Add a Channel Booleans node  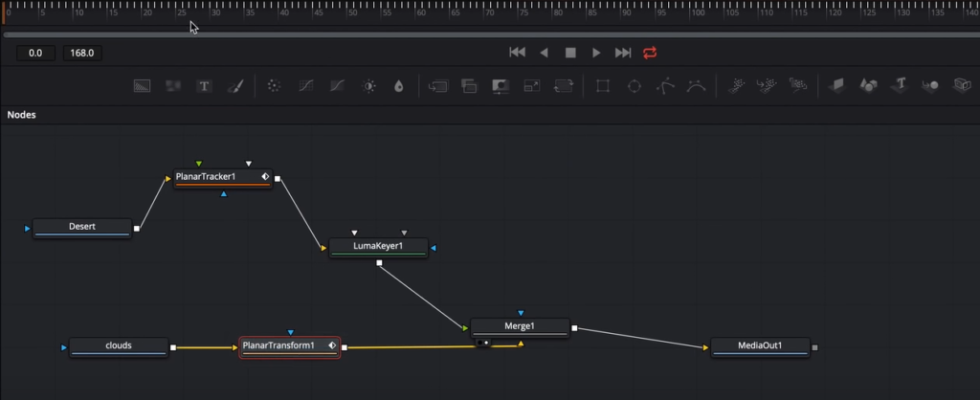pyautogui.click(x=469, y=86)
